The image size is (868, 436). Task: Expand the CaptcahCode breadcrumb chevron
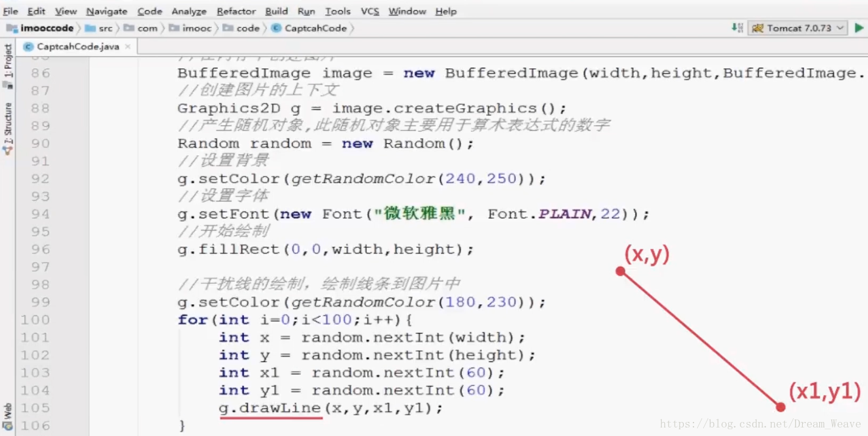coord(351,28)
